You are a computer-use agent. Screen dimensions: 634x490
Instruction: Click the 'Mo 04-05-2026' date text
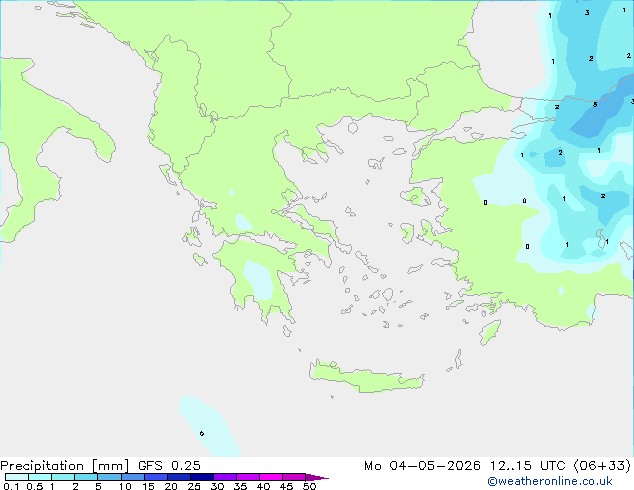(x=422, y=465)
